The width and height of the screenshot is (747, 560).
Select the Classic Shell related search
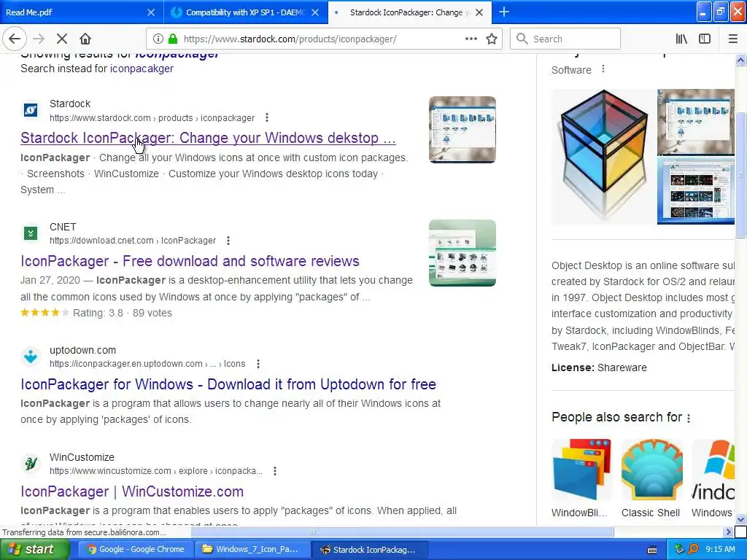click(x=651, y=478)
